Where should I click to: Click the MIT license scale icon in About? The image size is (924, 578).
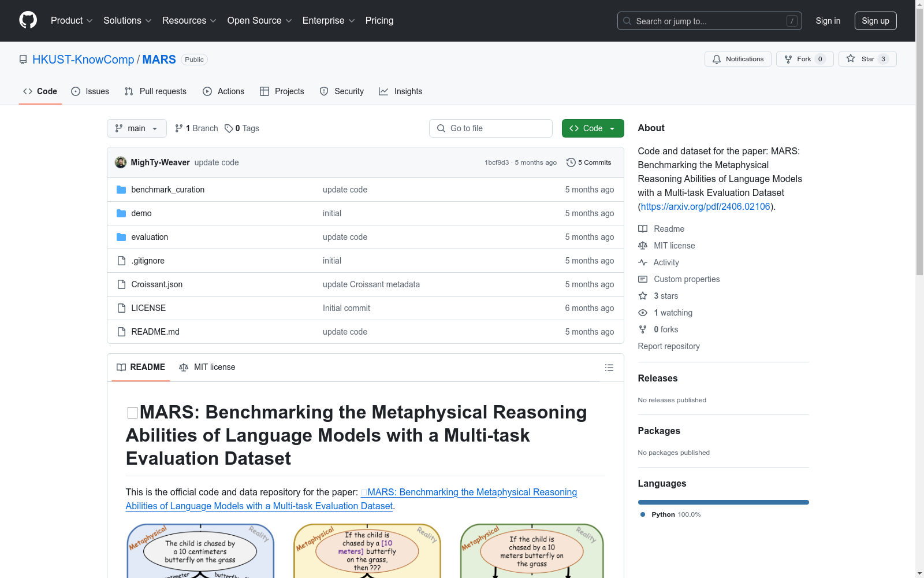point(643,246)
